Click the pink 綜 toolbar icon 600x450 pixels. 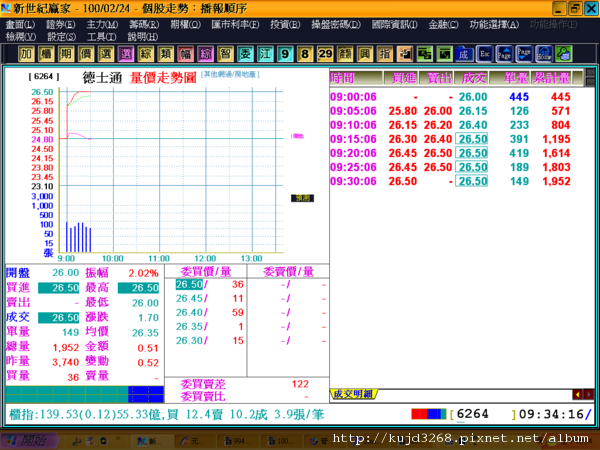205,54
